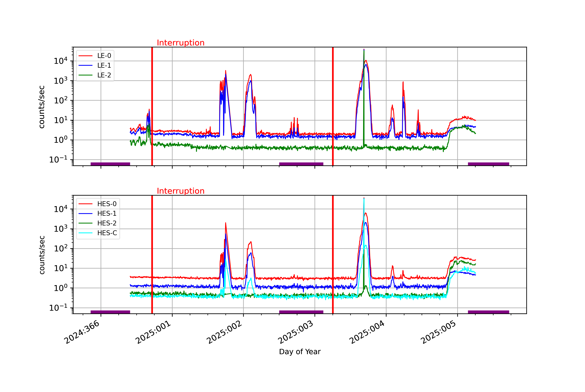Click the Day of Year axis title
The height and width of the screenshot is (392, 585).
[300, 352]
